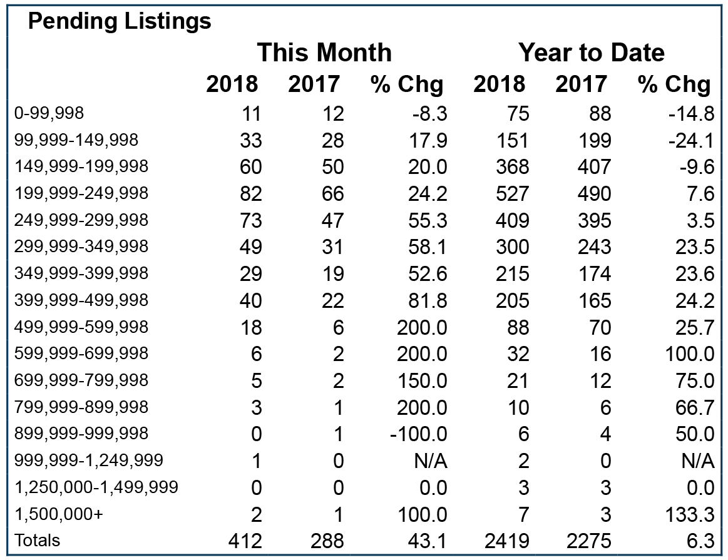Select the 1,500,000+ row label
Screen dimensions: 728x560
[58, 514]
